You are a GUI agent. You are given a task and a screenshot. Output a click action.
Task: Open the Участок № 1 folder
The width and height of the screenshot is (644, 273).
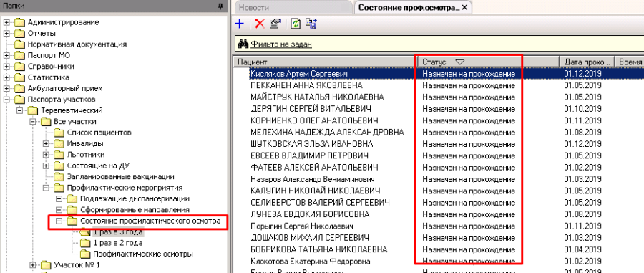[77, 265]
